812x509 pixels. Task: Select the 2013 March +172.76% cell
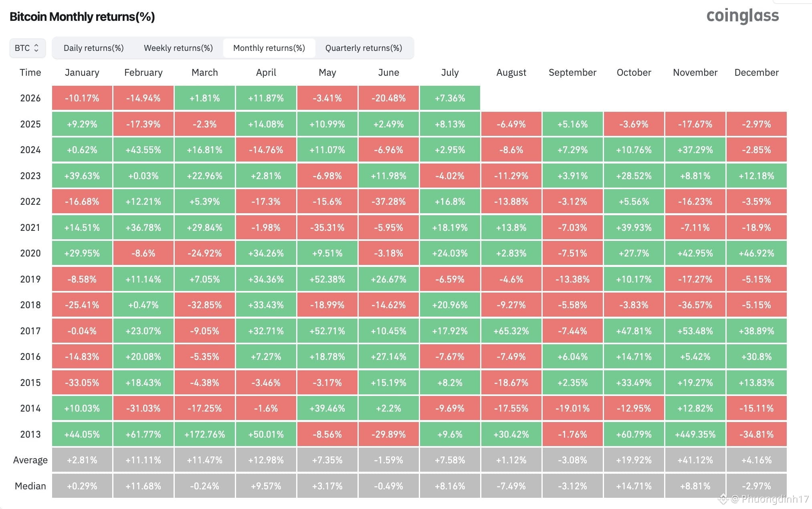(x=204, y=434)
